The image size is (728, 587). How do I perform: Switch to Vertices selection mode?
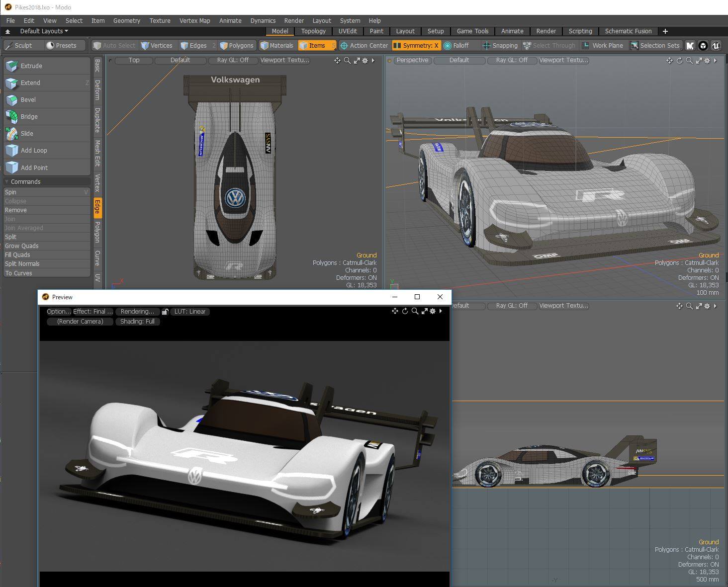pyautogui.click(x=157, y=45)
